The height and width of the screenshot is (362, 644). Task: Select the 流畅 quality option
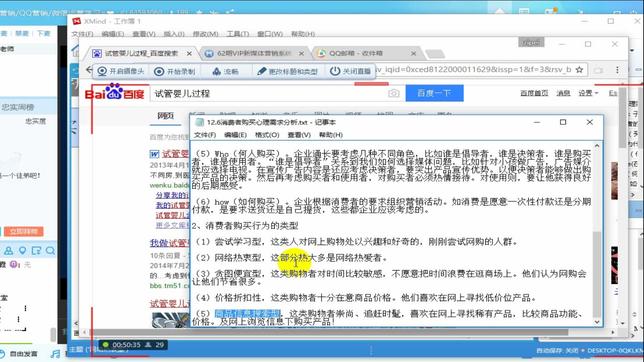coord(225,71)
